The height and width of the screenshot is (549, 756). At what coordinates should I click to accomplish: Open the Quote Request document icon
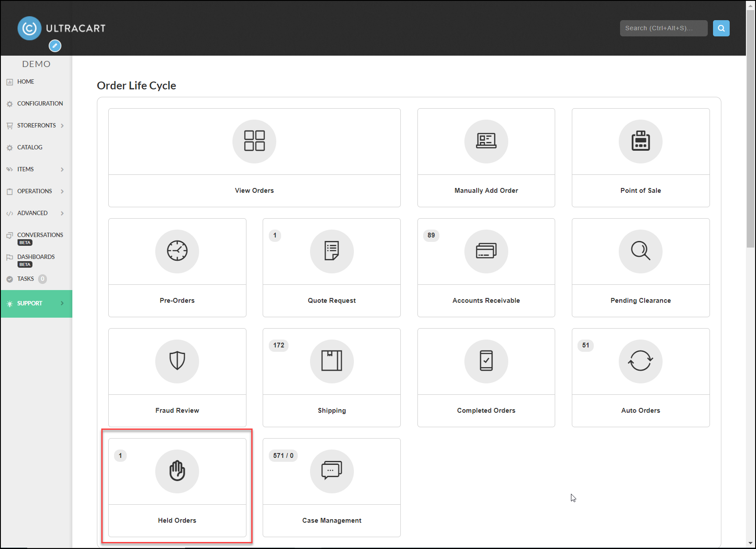coord(332,251)
